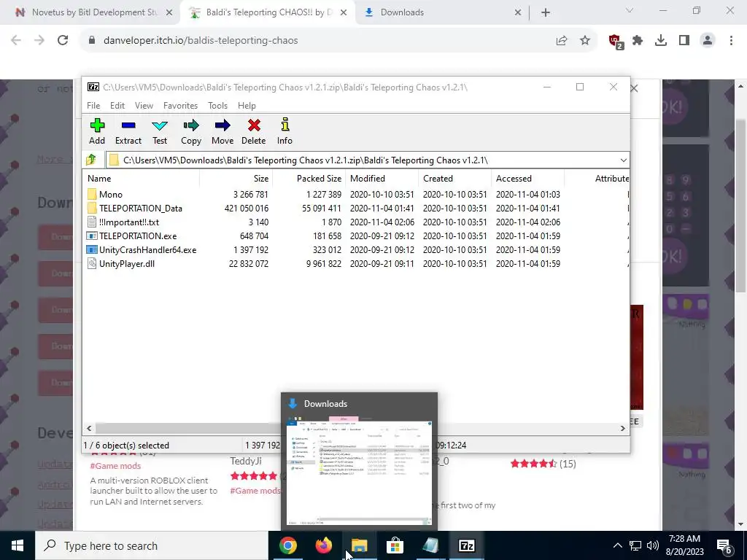Expand the 7-Zip address path dropdown
The height and width of the screenshot is (560, 747).
[x=623, y=160]
